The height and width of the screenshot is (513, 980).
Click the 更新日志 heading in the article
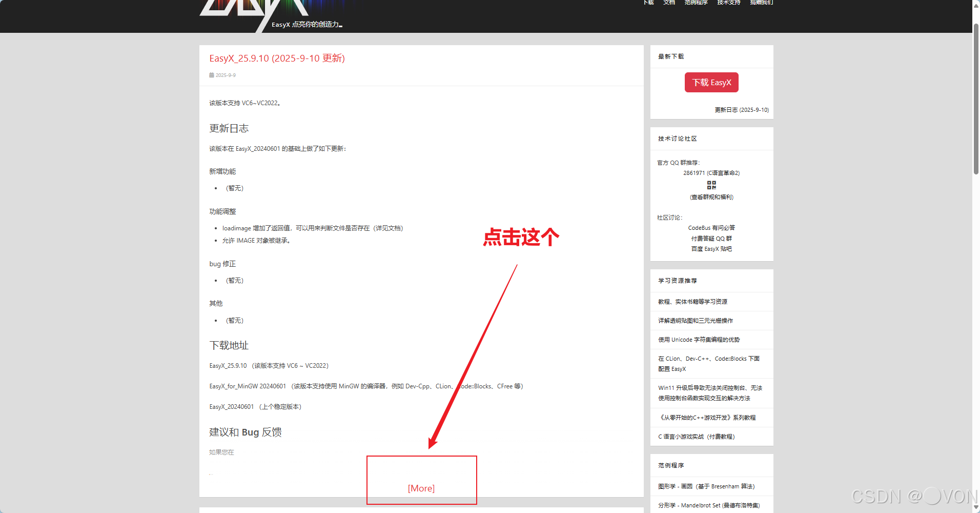coord(229,128)
